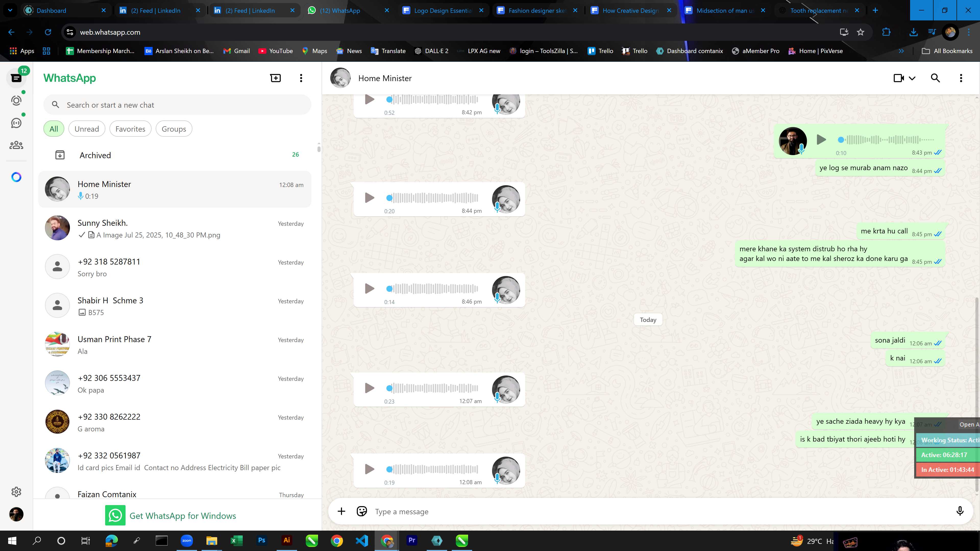
Task: Open Home Minister contact info in header
Action: [385, 78]
